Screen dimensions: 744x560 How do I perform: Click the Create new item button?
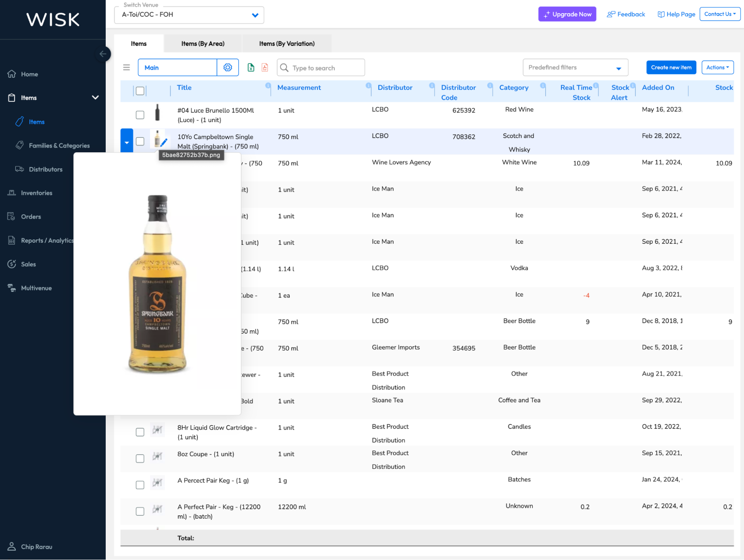[x=671, y=67]
